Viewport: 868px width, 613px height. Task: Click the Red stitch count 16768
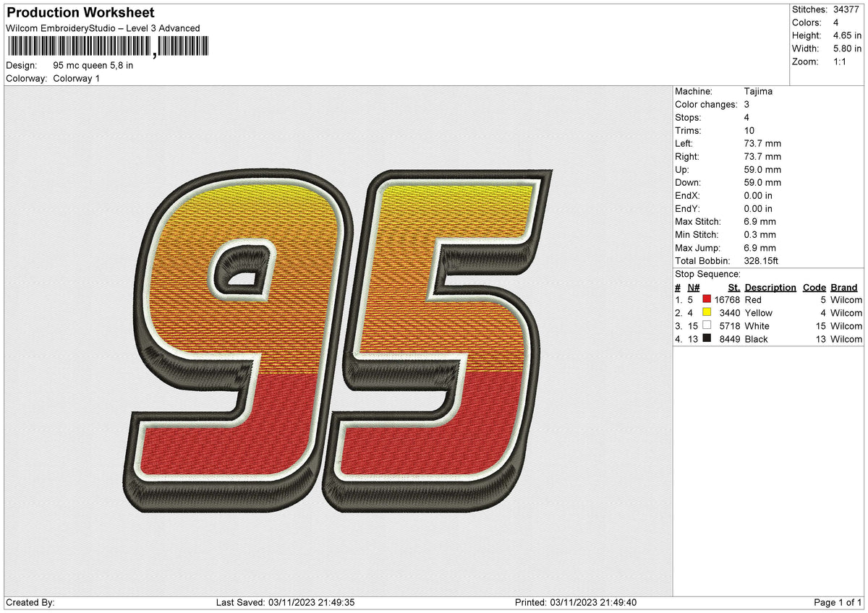(x=727, y=299)
